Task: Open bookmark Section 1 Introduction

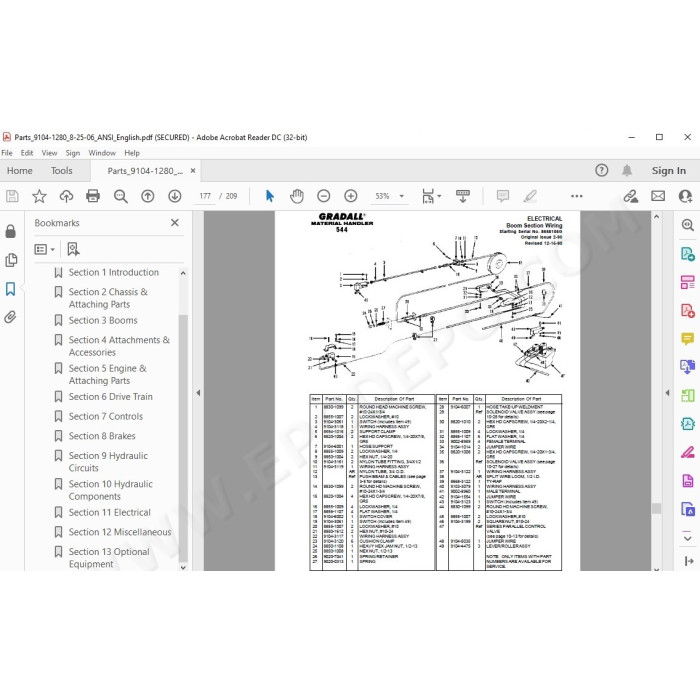Action: coord(113,272)
